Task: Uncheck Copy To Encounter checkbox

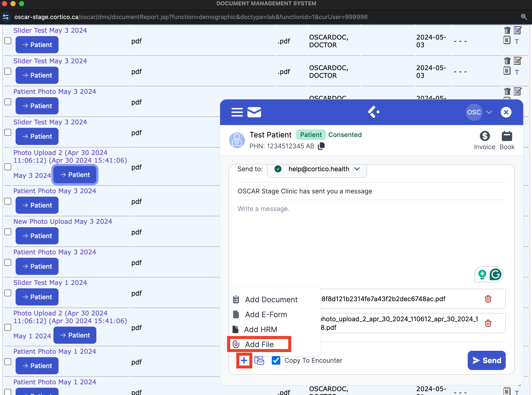Action: pos(276,360)
